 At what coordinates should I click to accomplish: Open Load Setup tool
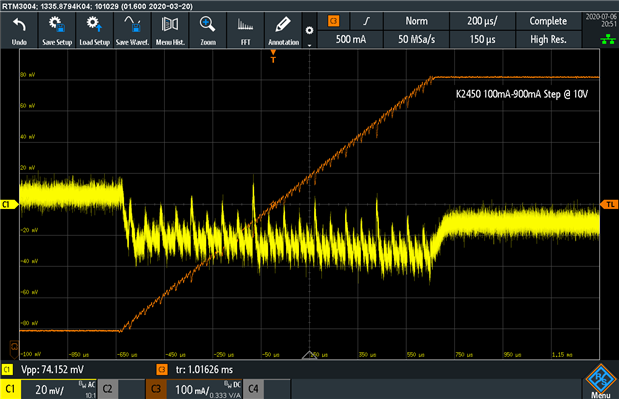point(94,30)
